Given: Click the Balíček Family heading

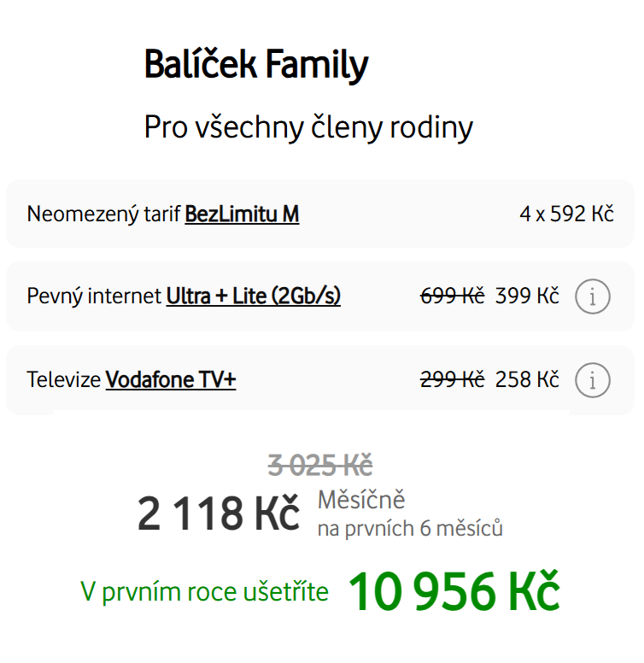Looking at the screenshot, I should 256,66.
